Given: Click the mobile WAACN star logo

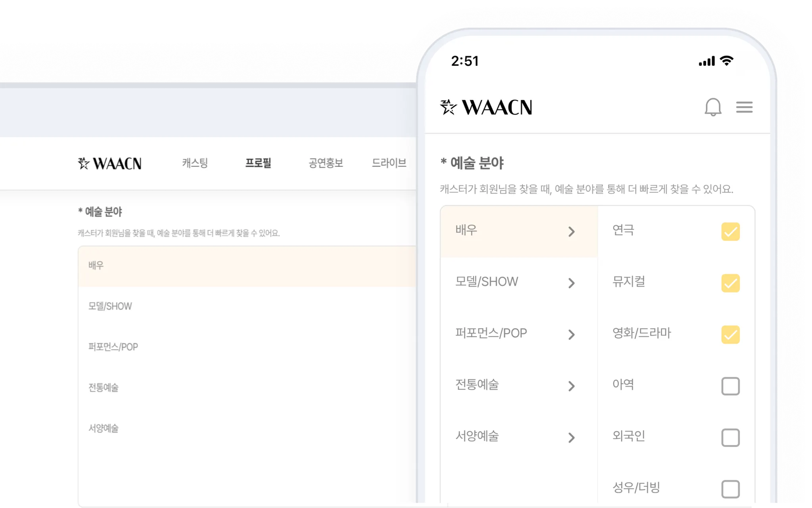Looking at the screenshot, I should [486, 107].
